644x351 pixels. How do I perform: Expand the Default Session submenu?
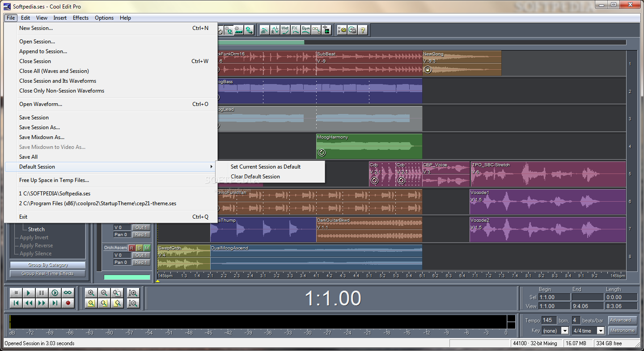(110, 167)
